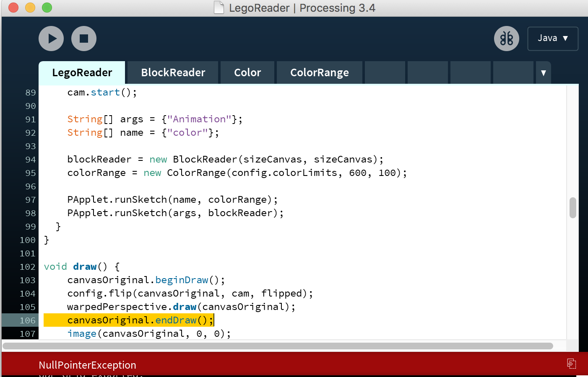This screenshot has height=377, width=588.
Task: Click the vertical scrollbar thumb
Action: (573, 208)
